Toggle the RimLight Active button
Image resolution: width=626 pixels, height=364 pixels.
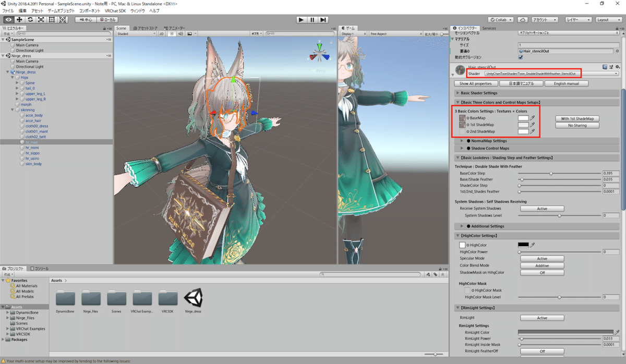point(542,318)
